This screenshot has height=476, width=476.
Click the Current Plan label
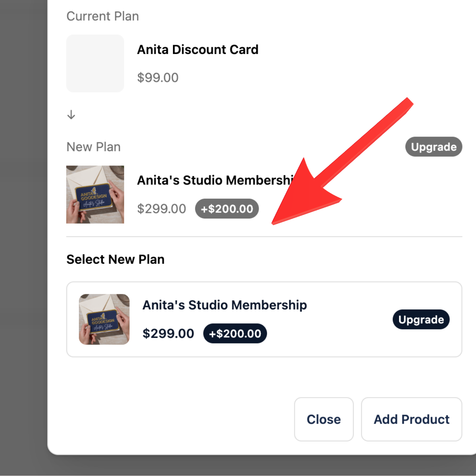pyautogui.click(x=103, y=16)
